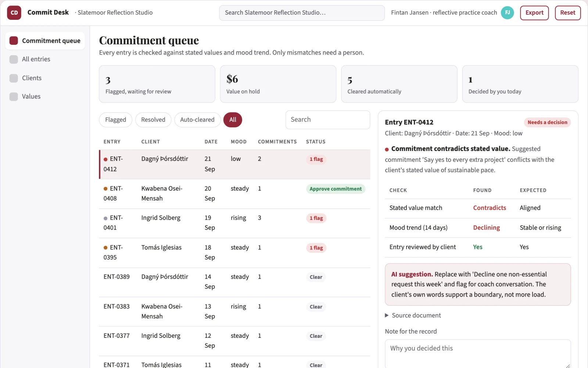
Task: Click Approve commitment for ENT-0408
Action: (x=336, y=189)
